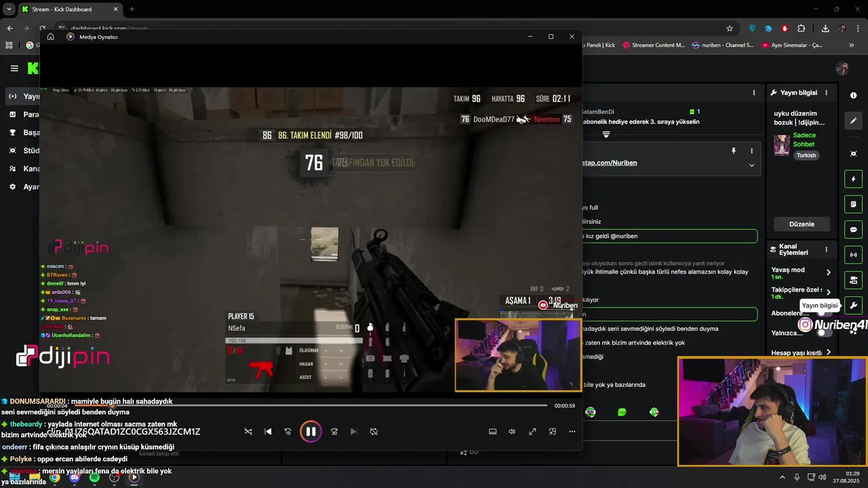Toggle the camera panel icon in sidebar
This screenshot has width=868, height=488.
853,280
